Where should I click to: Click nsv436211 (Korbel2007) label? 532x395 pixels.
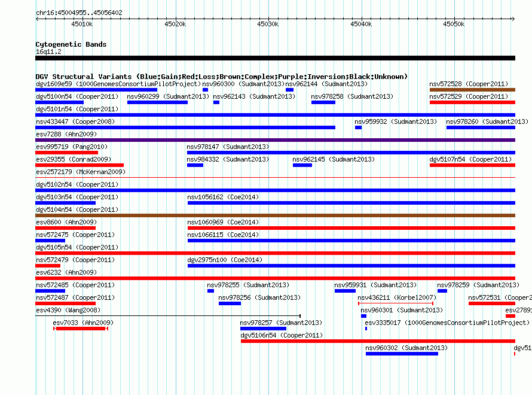(x=397, y=297)
